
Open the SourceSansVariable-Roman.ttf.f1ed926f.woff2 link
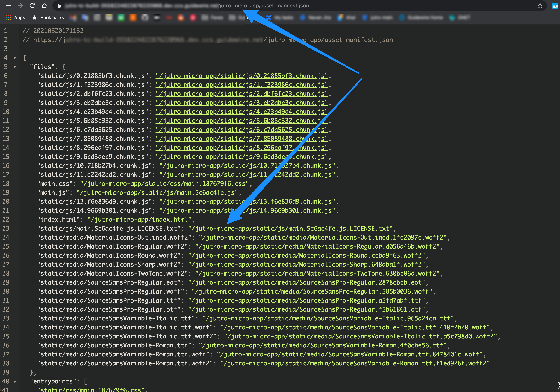355,364
